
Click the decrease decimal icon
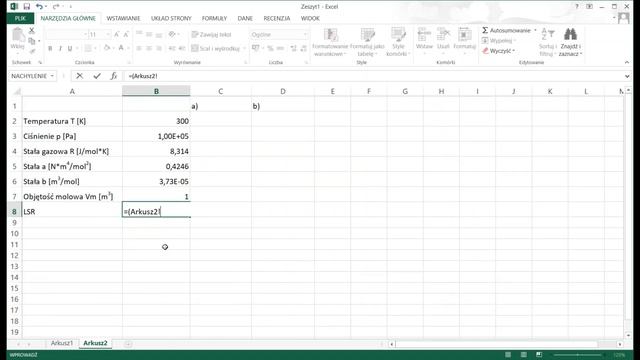[x=303, y=48]
